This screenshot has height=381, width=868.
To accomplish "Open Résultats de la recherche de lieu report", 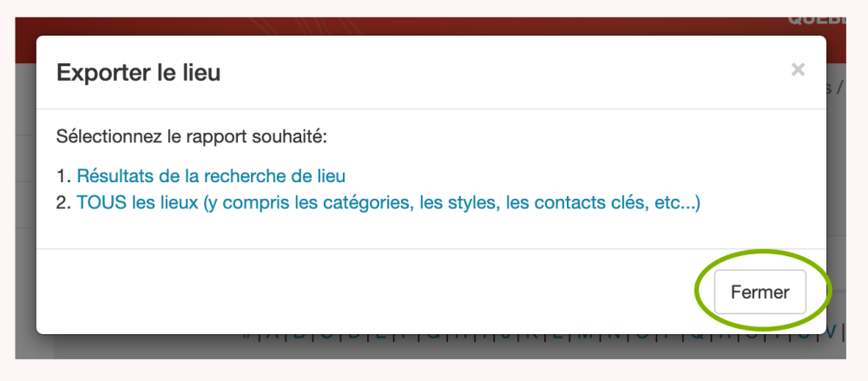I will coord(211,176).
